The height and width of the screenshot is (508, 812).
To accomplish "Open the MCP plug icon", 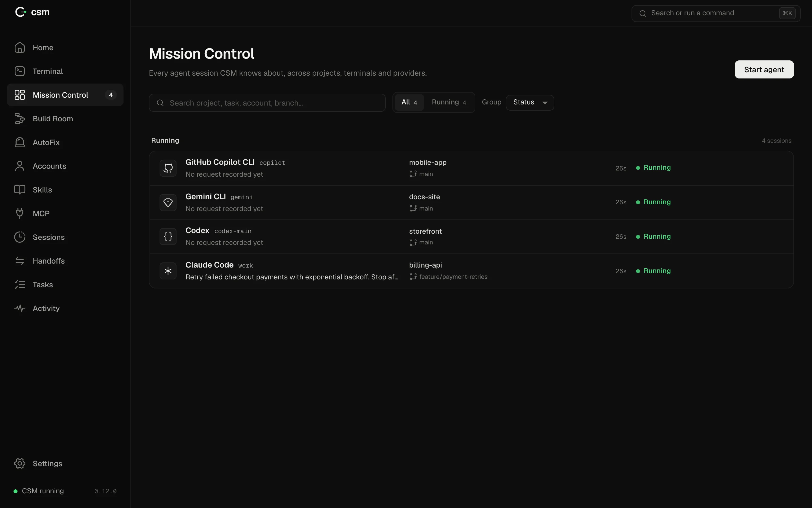I will (x=19, y=213).
